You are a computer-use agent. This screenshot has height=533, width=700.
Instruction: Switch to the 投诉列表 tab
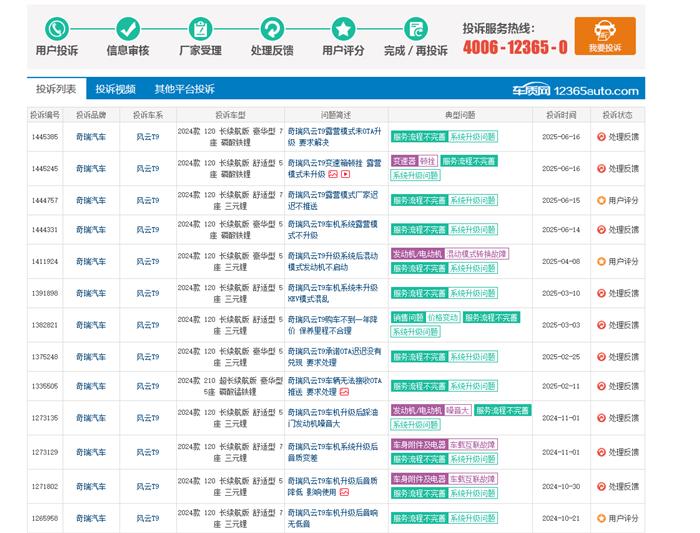(56, 89)
